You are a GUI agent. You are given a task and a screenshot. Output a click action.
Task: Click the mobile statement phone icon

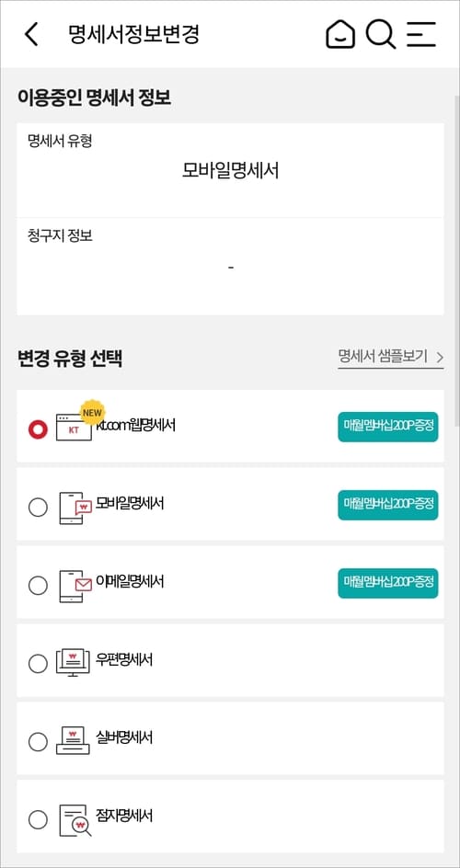[x=75, y=508]
